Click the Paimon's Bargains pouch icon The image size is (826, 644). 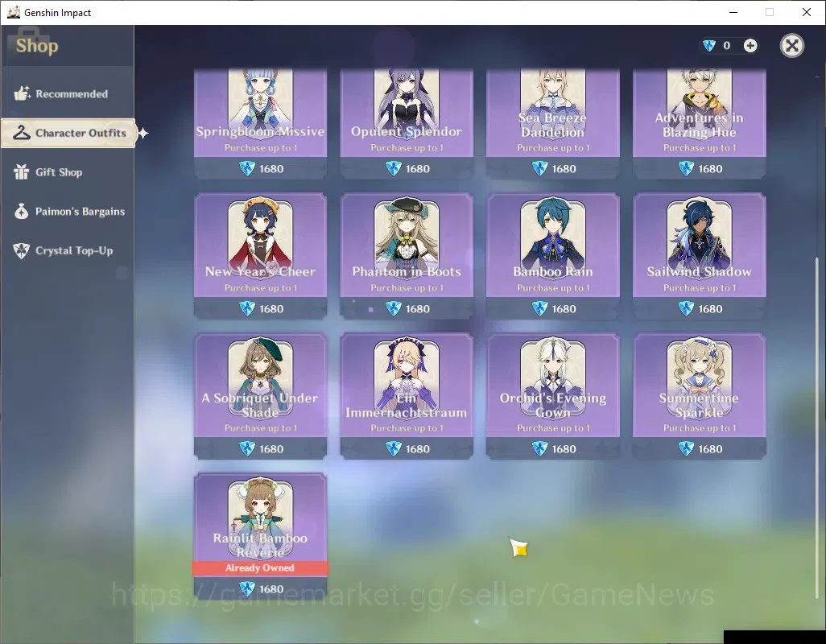coord(22,211)
